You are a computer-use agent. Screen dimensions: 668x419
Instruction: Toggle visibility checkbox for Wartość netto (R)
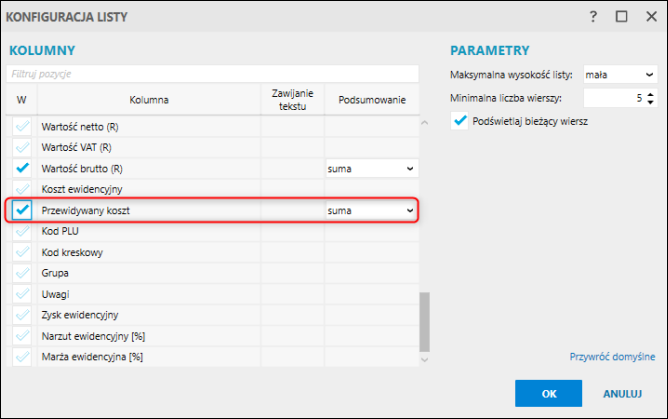(22, 128)
